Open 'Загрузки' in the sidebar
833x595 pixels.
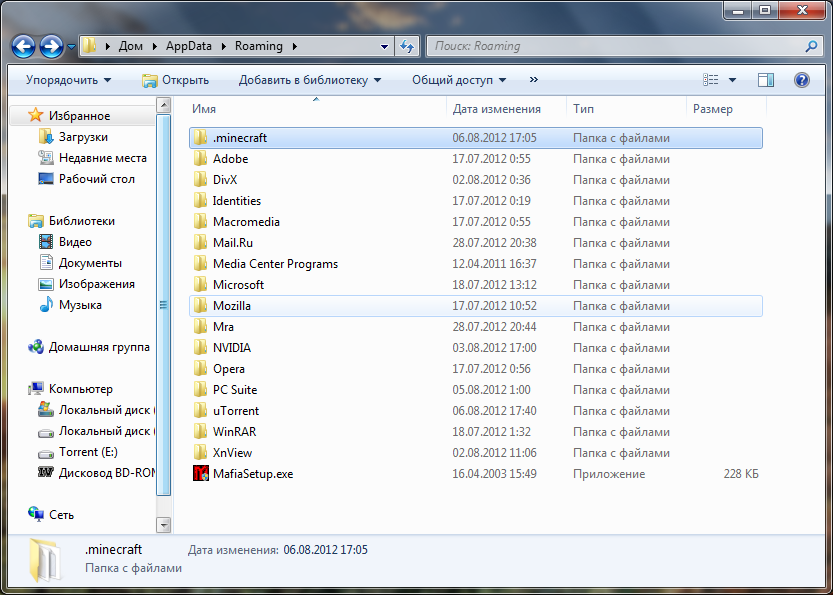click(x=83, y=137)
